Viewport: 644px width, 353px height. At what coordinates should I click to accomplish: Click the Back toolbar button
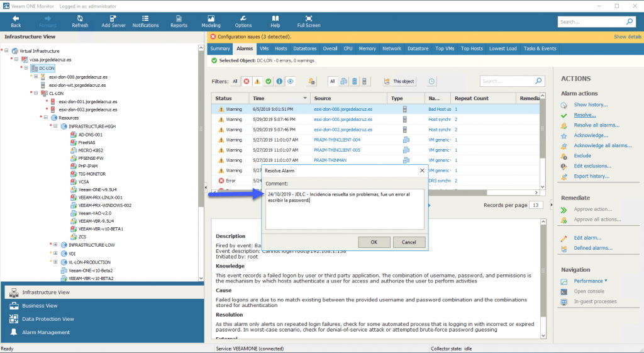click(16, 21)
